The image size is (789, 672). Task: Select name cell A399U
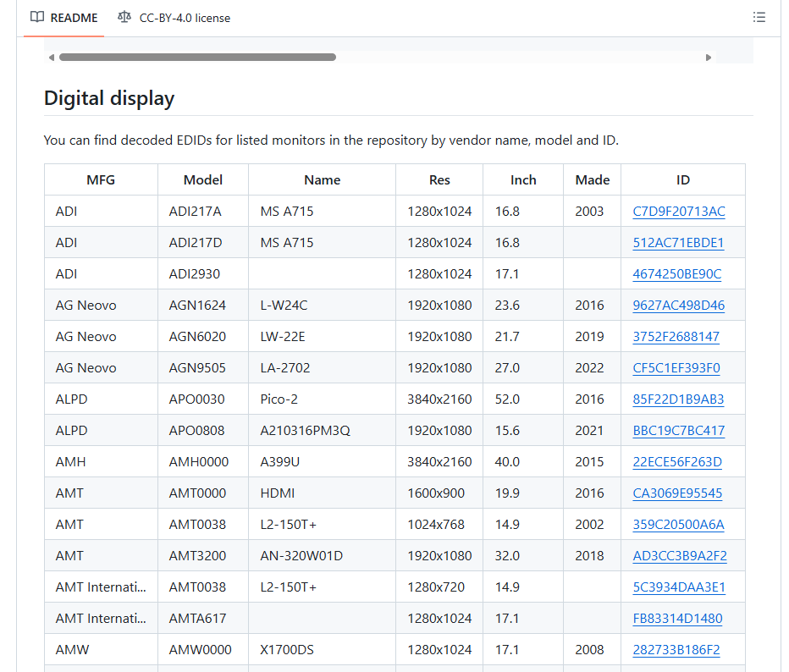(x=322, y=462)
